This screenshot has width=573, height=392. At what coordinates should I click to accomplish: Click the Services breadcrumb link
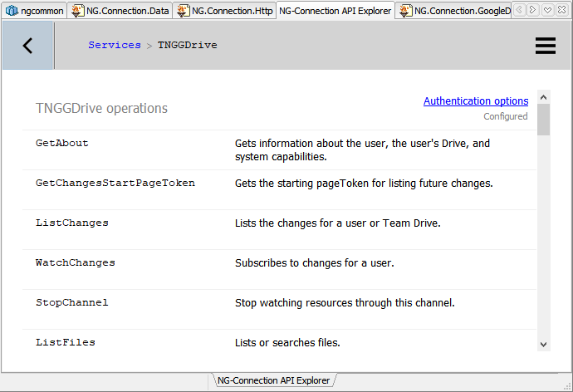(x=115, y=45)
